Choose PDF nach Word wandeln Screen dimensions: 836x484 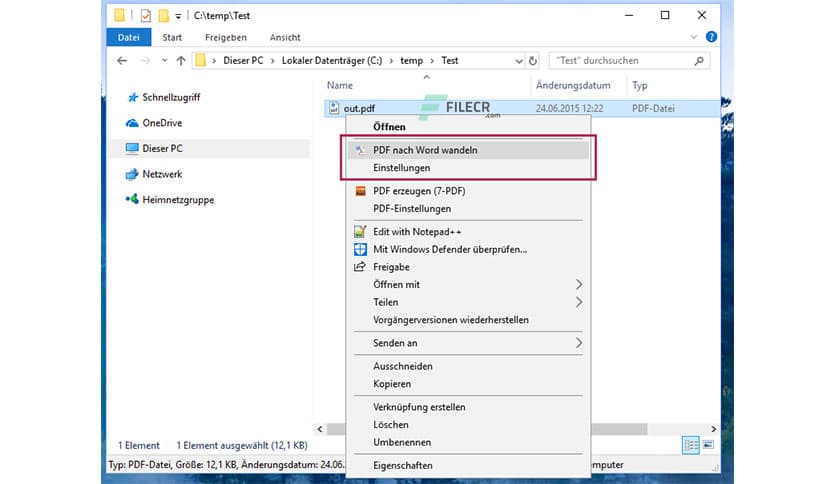coord(469,150)
